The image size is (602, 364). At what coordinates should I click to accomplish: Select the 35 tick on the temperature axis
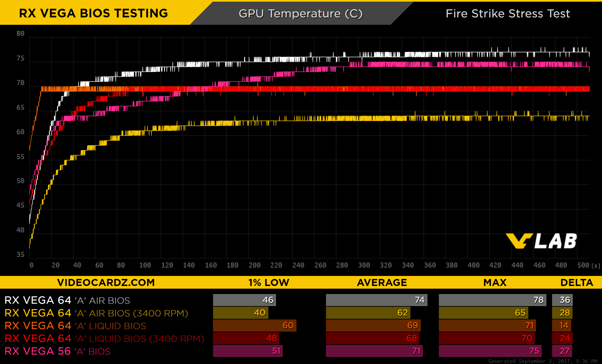(20, 254)
